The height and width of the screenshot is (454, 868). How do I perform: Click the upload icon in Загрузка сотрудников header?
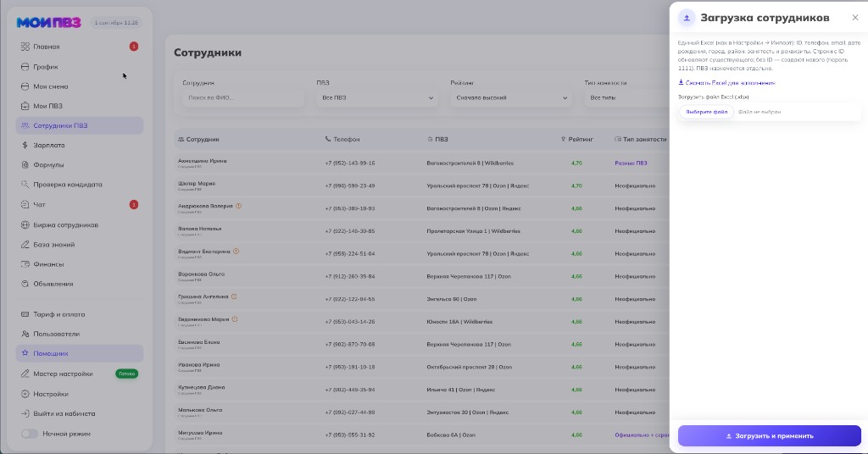coord(687,18)
